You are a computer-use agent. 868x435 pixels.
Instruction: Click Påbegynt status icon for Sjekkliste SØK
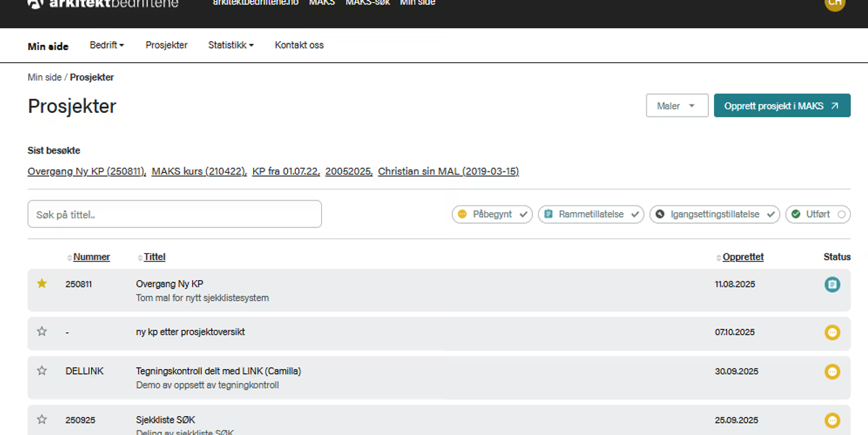click(833, 420)
